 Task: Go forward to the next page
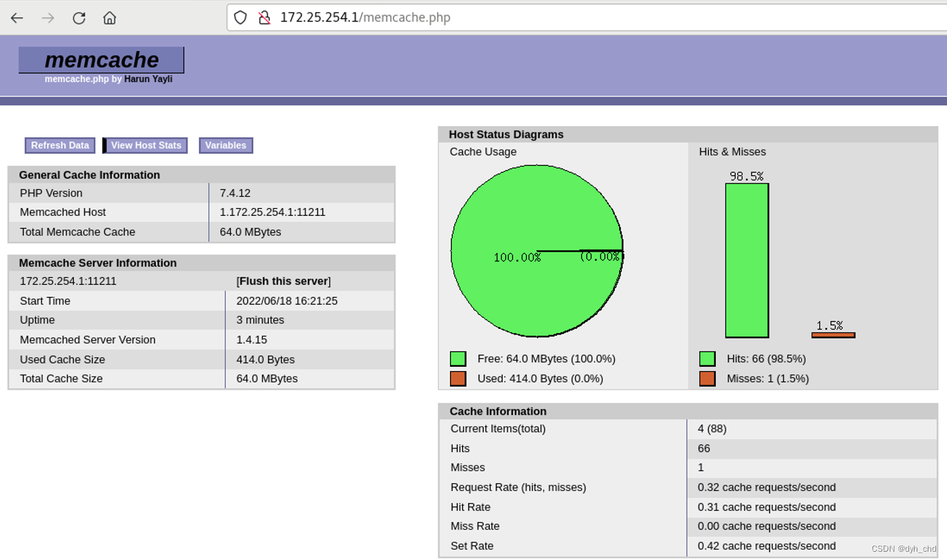(47, 18)
